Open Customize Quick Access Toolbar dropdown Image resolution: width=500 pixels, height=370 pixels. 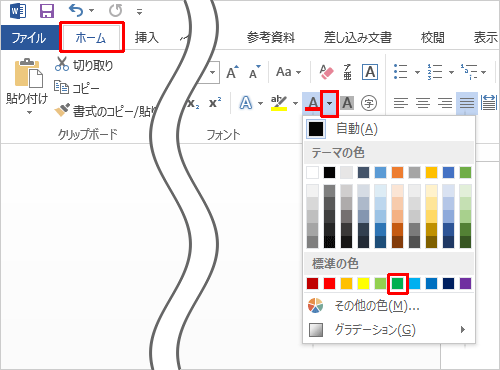139,12
